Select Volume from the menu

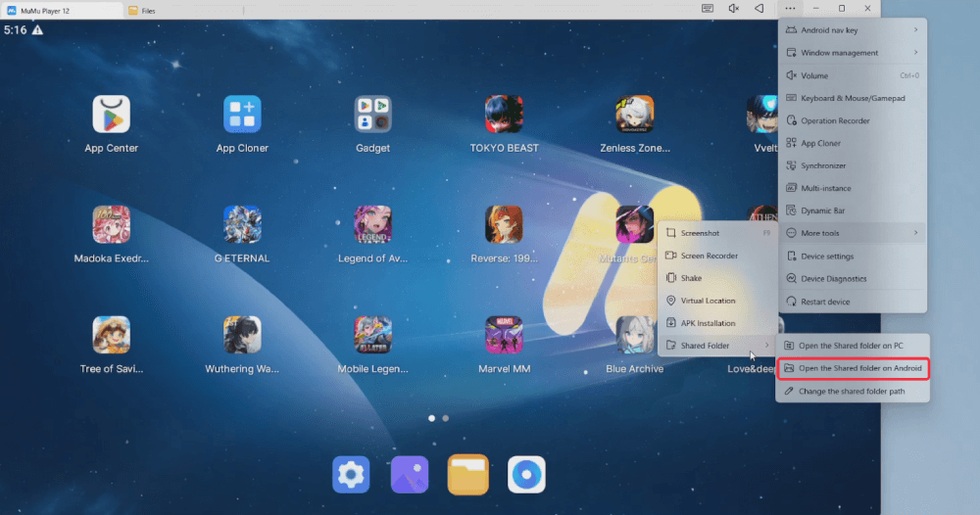(854, 75)
